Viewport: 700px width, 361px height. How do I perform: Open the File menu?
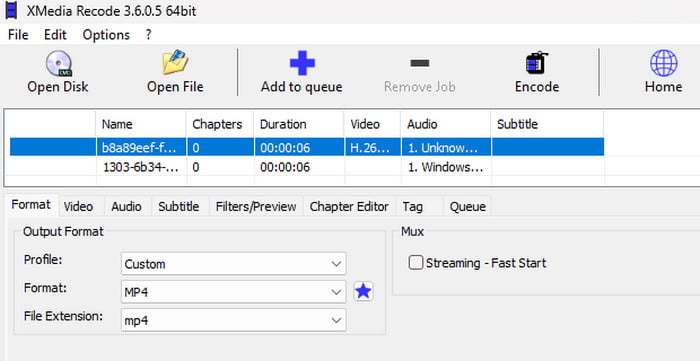click(x=18, y=35)
